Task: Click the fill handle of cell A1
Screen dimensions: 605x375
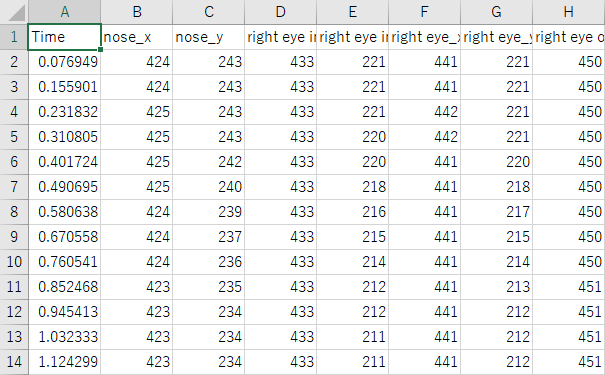Action: tap(100, 49)
